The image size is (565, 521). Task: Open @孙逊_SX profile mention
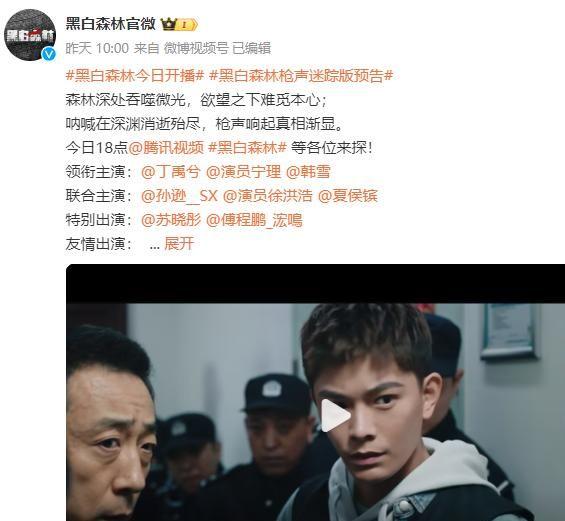click(179, 196)
